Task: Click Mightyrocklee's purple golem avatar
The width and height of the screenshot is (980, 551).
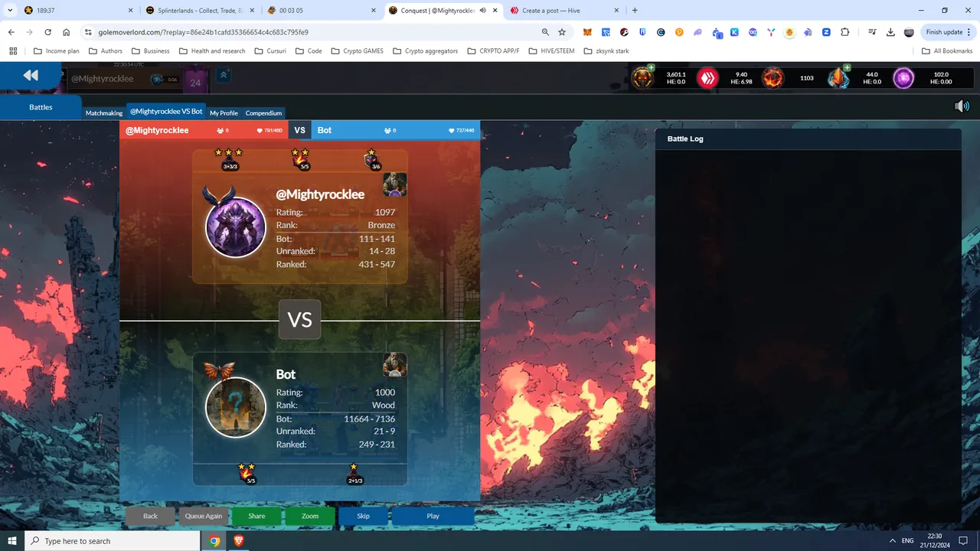Action: (x=236, y=227)
